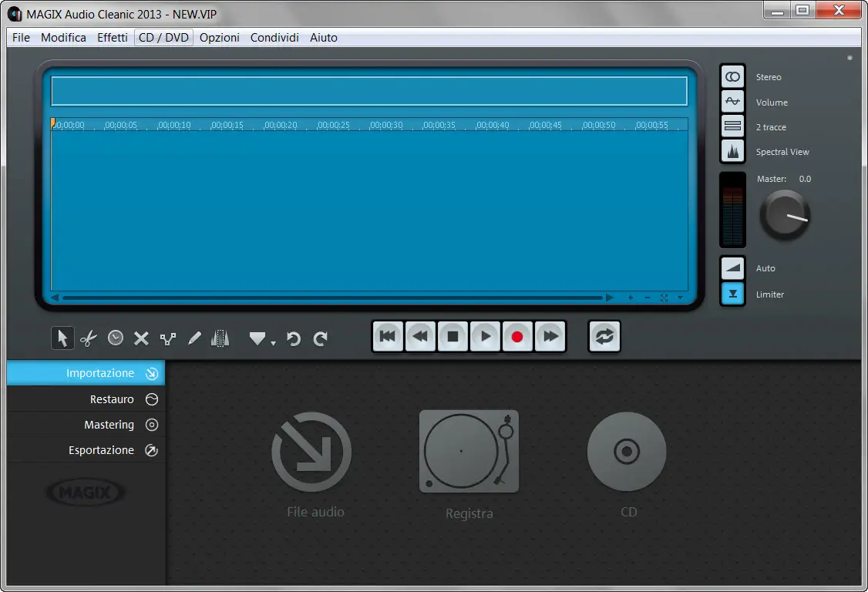Screen dimensions: 868x592
Task: Open the Aiuto menu
Action: click(323, 38)
